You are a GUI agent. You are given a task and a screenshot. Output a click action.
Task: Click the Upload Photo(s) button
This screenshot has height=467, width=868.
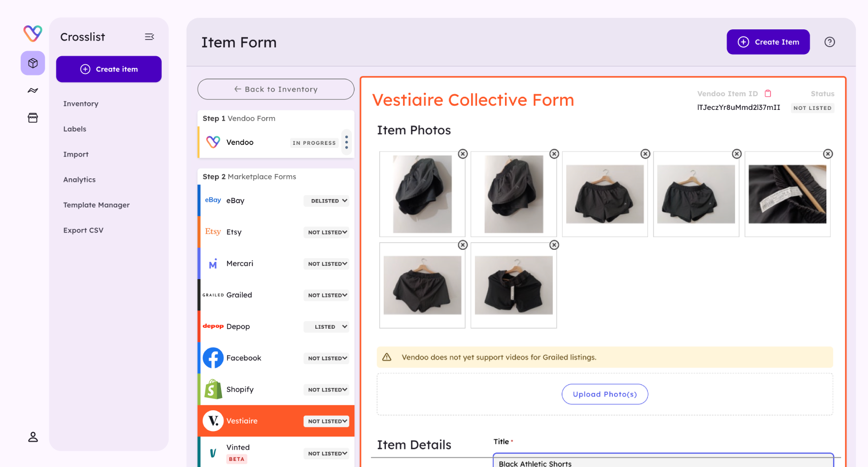coord(604,394)
